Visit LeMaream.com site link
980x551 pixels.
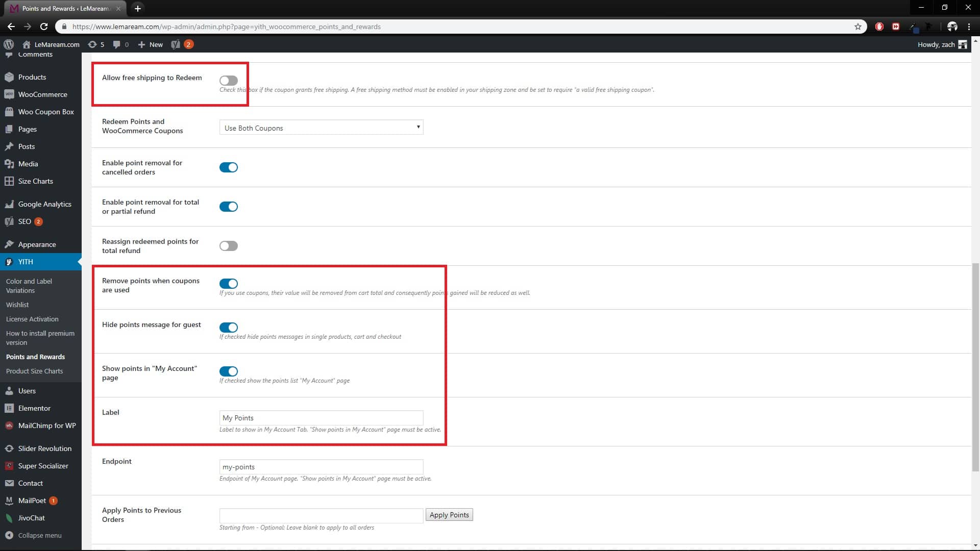51,44
